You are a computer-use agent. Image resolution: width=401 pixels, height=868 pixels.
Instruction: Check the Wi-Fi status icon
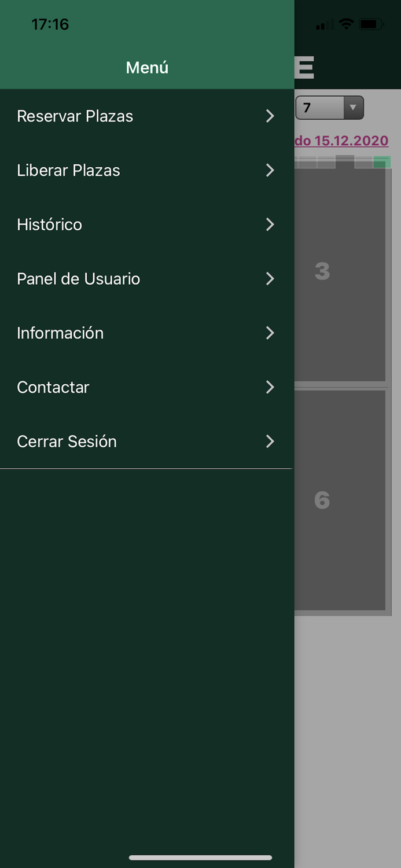click(x=345, y=25)
